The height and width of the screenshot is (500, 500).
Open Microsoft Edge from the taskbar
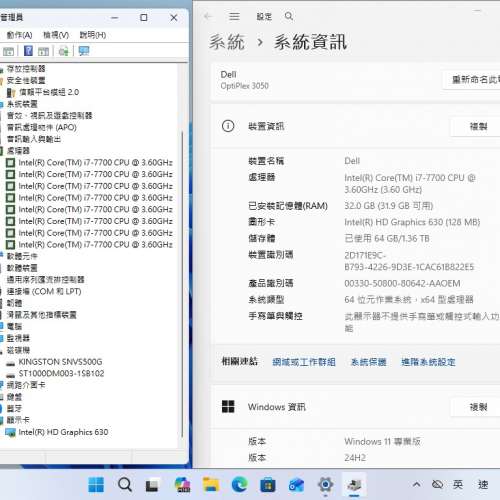[240, 484]
